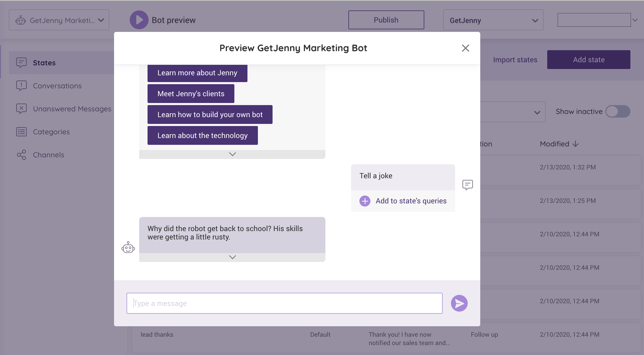Click the Modified column header

(559, 144)
